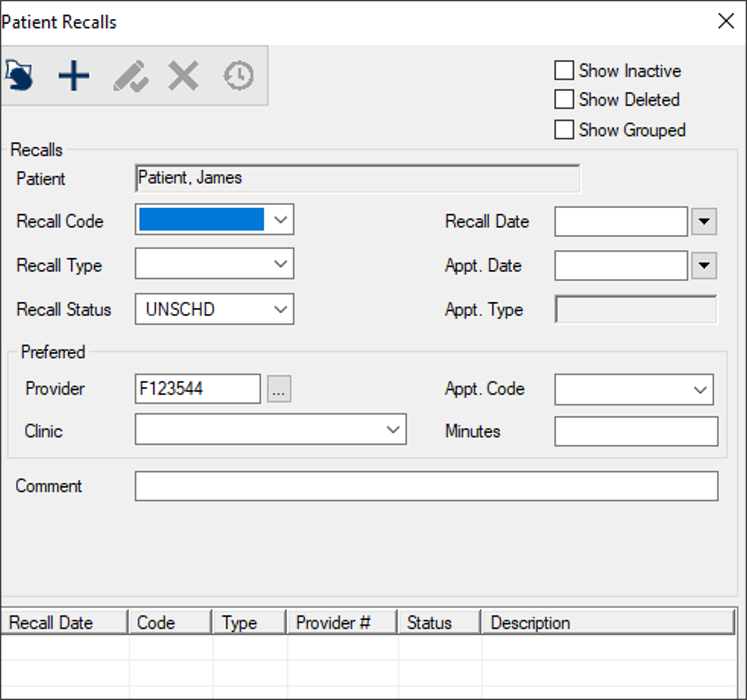Click the delete X toolbar icon
The image size is (747, 700).
click(x=183, y=76)
